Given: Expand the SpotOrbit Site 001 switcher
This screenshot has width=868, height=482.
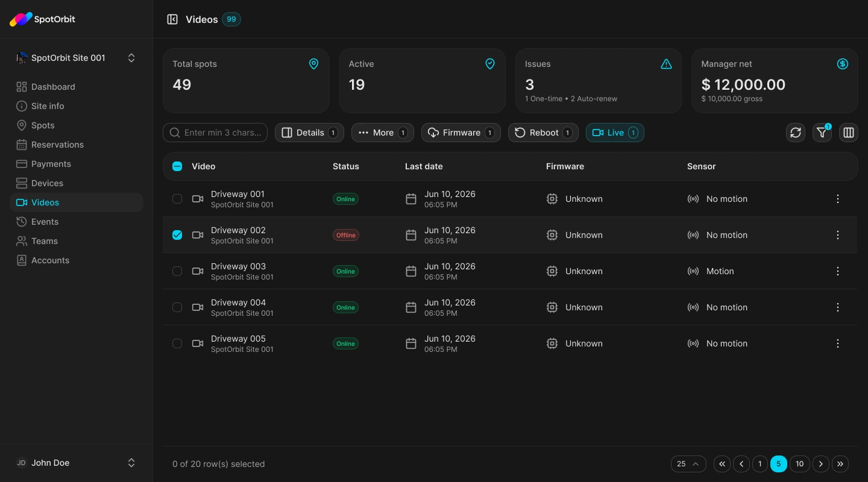Looking at the screenshot, I should [x=77, y=58].
